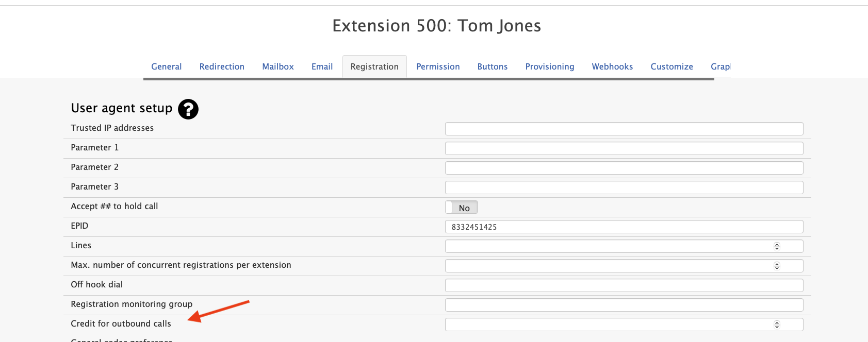Screen dimensions: 868x342
Task: Click the Off hook dial label
Action: (96, 284)
